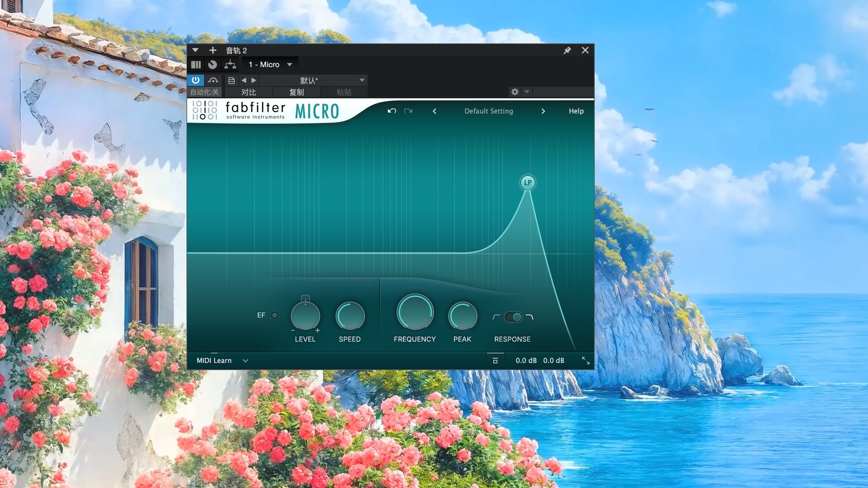Screen dimensions: 868x488
Task: Click the sidechain icon next to power
Action: [213, 80]
